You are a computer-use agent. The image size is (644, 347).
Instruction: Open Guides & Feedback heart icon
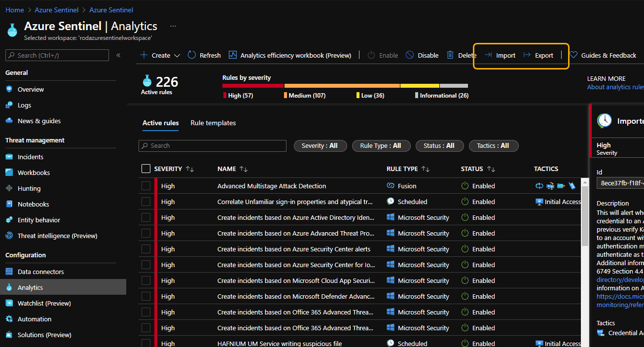point(573,55)
